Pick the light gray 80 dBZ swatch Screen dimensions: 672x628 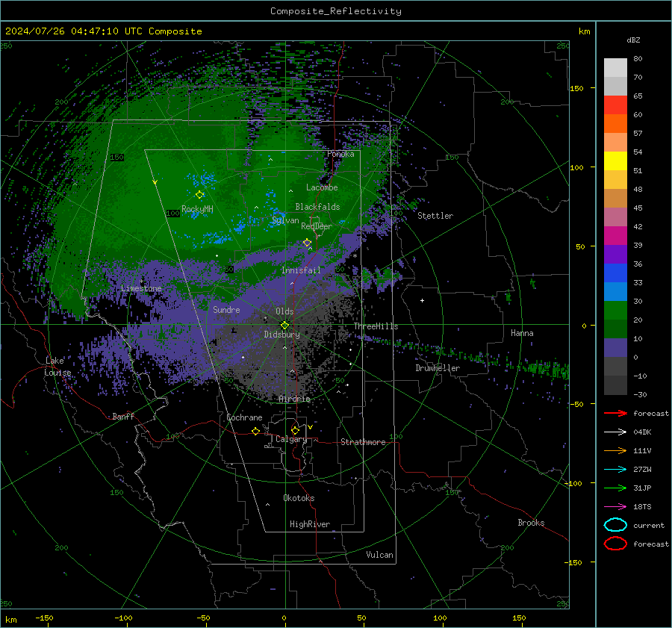(x=615, y=68)
